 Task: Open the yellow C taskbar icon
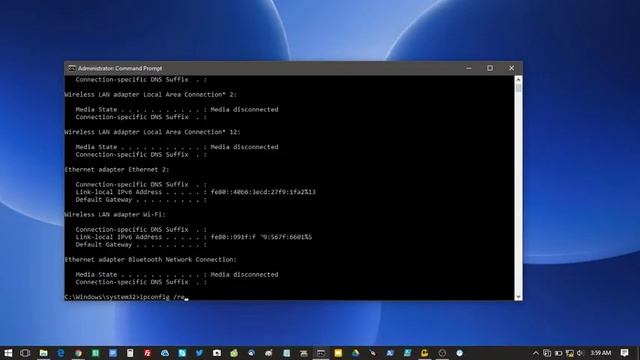(424, 353)
